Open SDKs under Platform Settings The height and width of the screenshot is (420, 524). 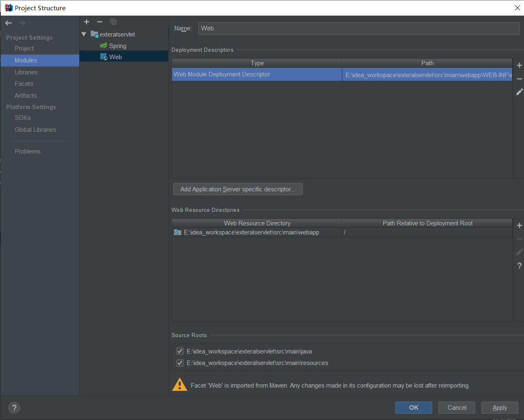(23, 118)
